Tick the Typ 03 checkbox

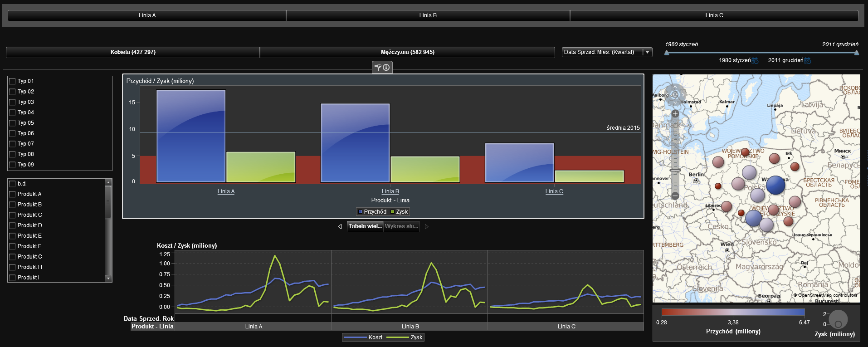[12, 102]
